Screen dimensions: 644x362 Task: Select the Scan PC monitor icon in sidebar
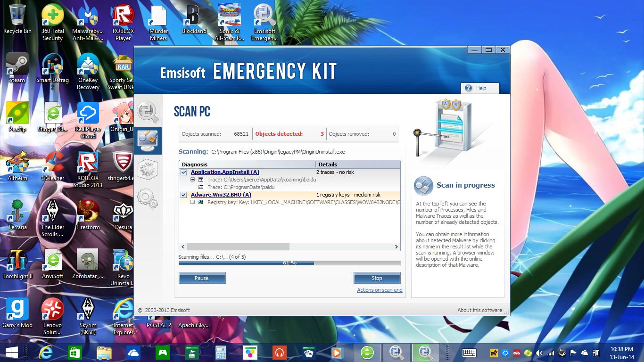coord(148,140)
